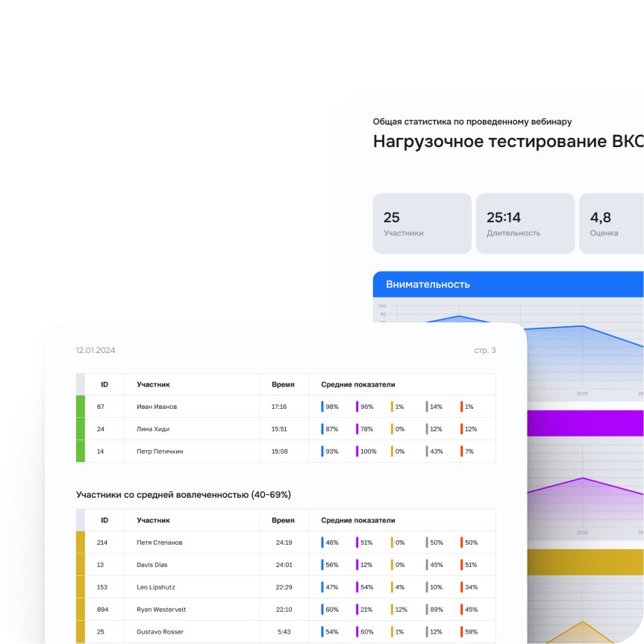Click the purple 100% indicator for Петр Петичкин
Viewport: 644px width, 644px height.
(x=366, y=451)
